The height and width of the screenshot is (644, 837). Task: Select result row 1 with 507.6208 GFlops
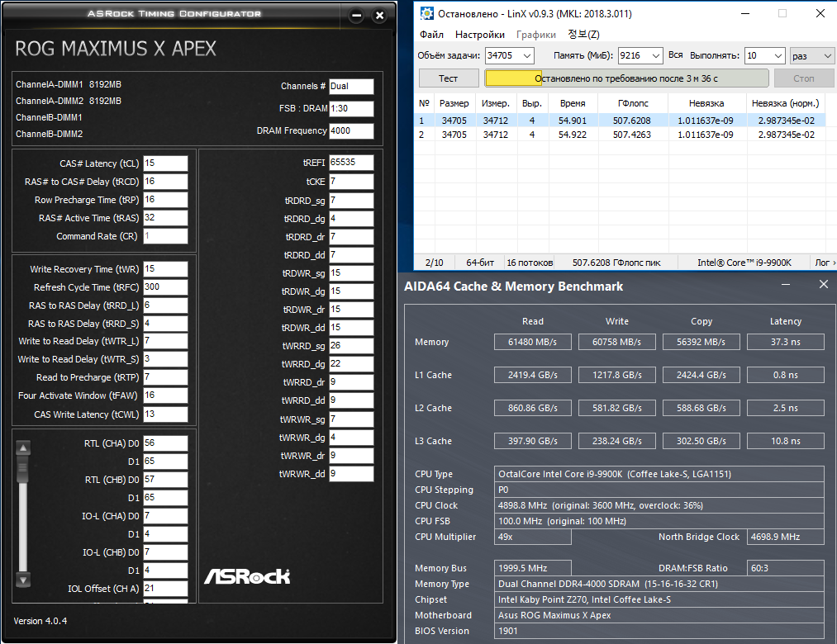(x=621, y=121)
